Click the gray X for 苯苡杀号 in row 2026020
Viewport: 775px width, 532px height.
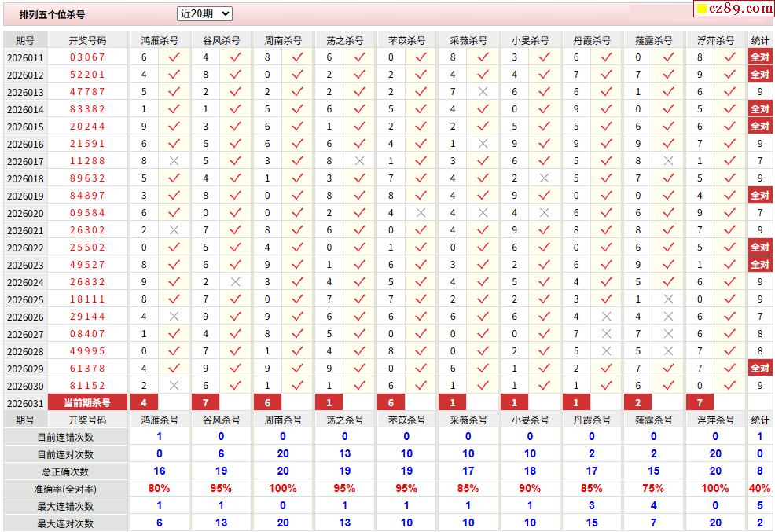pyautogui.click(x=421, y=213)
